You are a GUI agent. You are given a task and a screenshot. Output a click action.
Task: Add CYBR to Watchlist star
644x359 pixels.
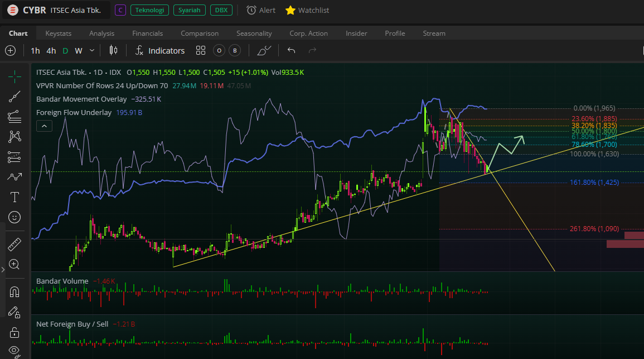coord(307,10)
